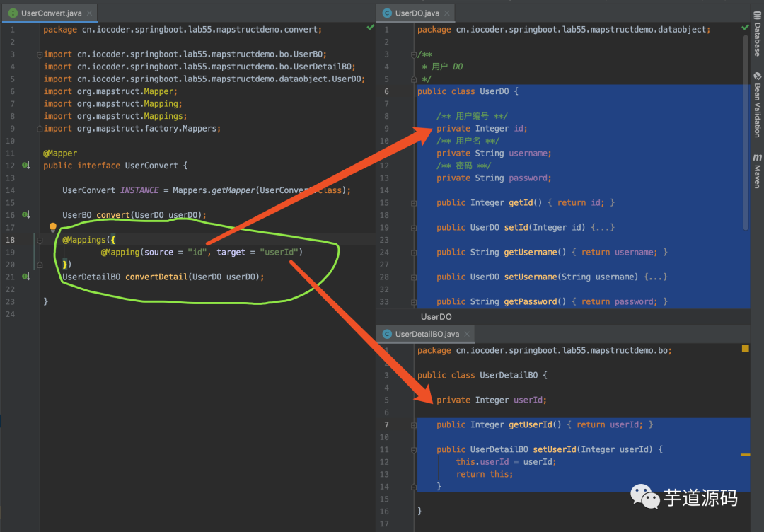Switch to the UserDetailBO.java tab
Image resolution: width=764 pixels, height=532 pixels.
pyautogui.click(x=427, y=334)
